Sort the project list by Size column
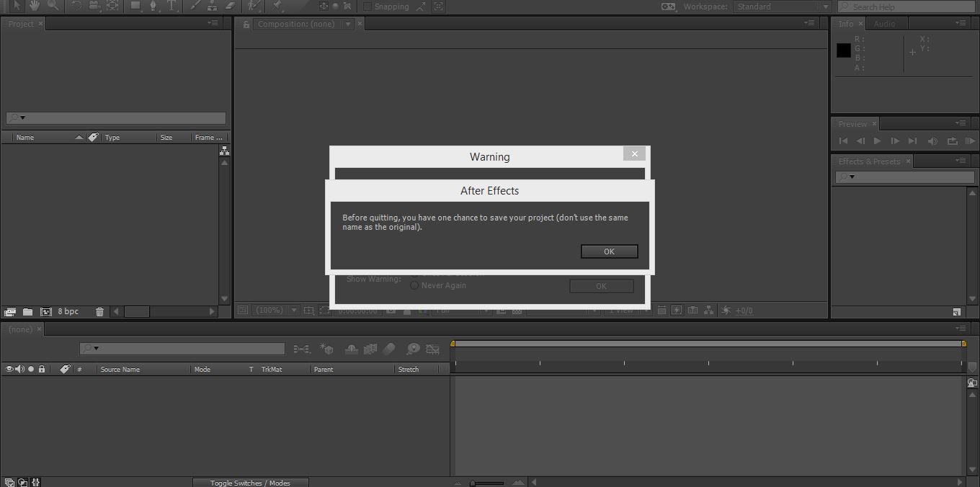This screenshot has width=980, height=487. pyautogui.click(x=166, y=137)
